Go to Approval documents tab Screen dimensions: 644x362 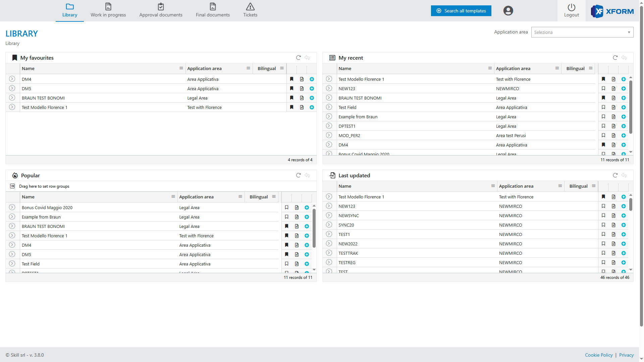point(161,11)
